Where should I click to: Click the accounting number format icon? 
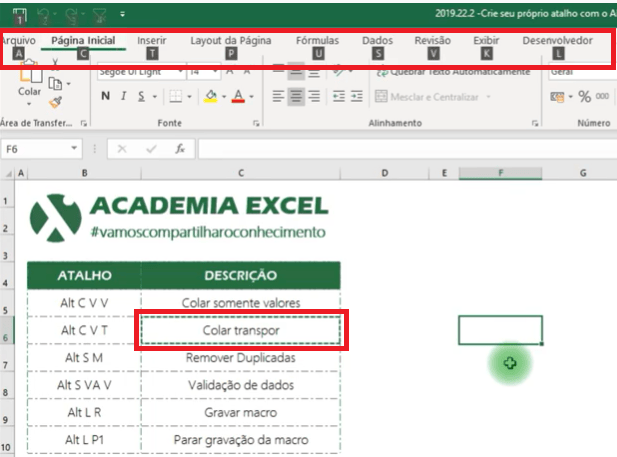coord(557,97)
